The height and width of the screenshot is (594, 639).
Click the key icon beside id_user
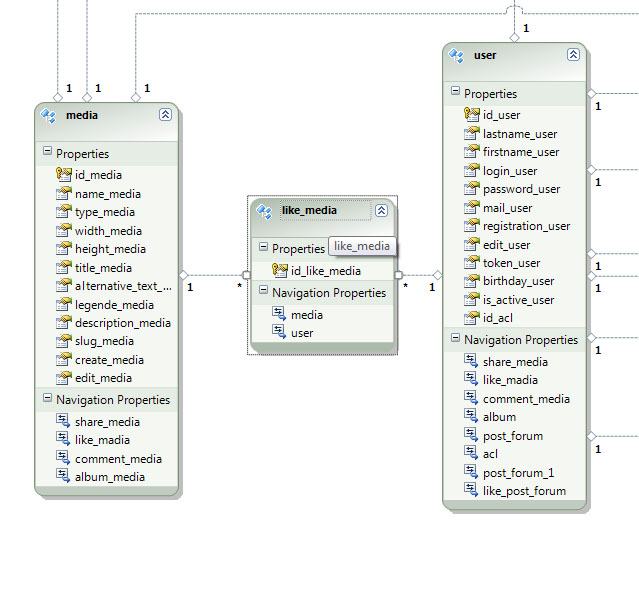point(473,115)
